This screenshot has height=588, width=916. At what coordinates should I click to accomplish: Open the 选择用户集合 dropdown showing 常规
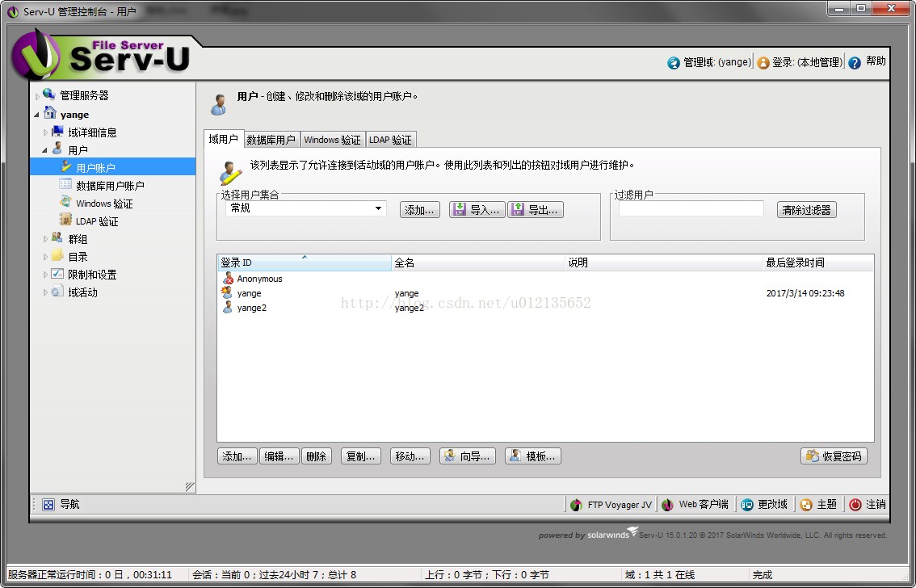click(306, 208)
